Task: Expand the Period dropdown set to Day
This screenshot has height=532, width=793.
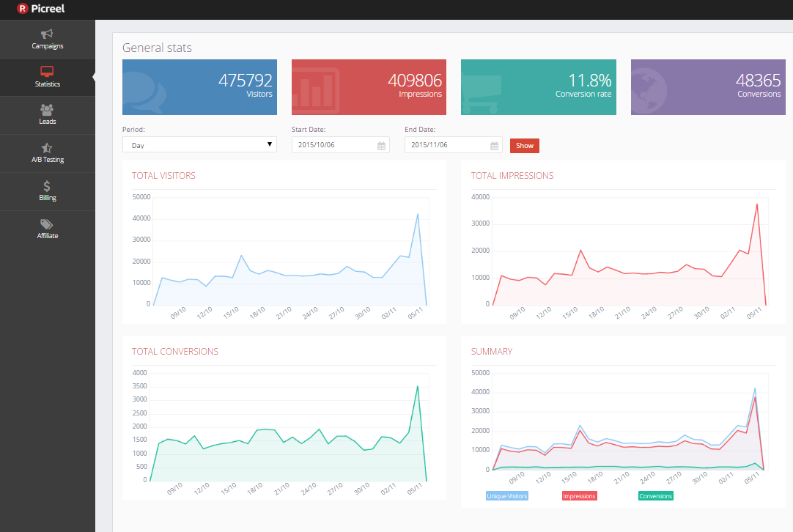Action: pos(199,144)
